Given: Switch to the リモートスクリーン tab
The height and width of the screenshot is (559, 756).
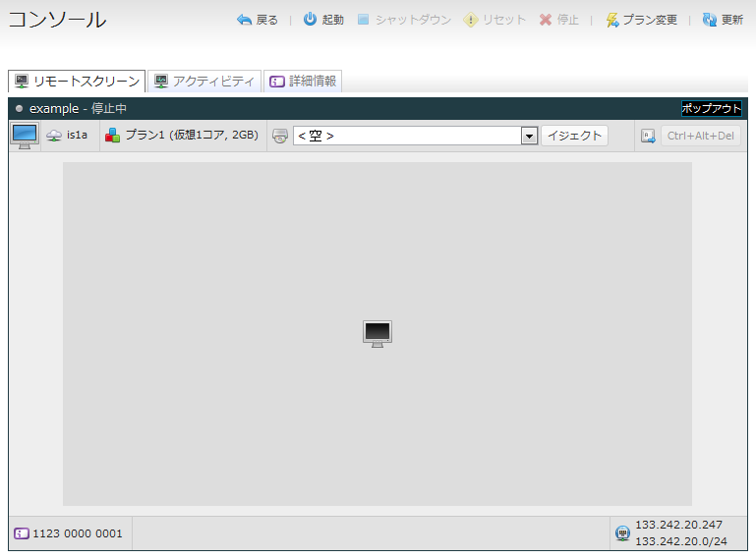Looking at the screenshot, I should [77, 82].
